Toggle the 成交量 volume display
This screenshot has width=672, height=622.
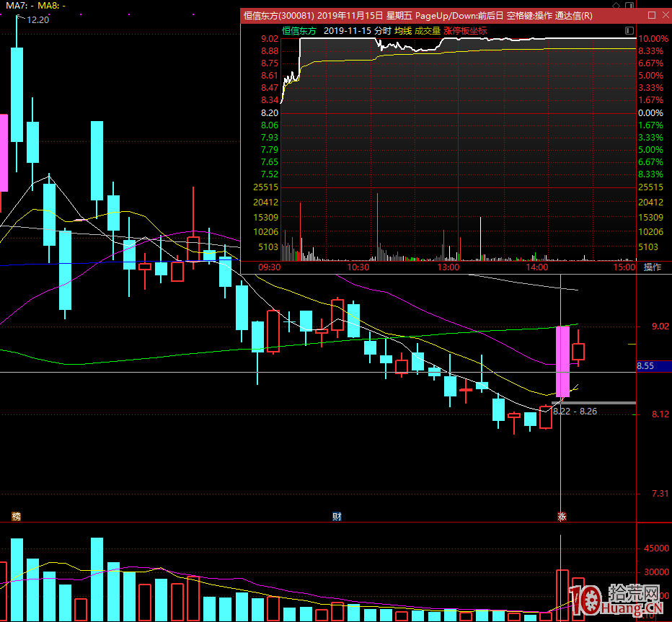point(427,31)
